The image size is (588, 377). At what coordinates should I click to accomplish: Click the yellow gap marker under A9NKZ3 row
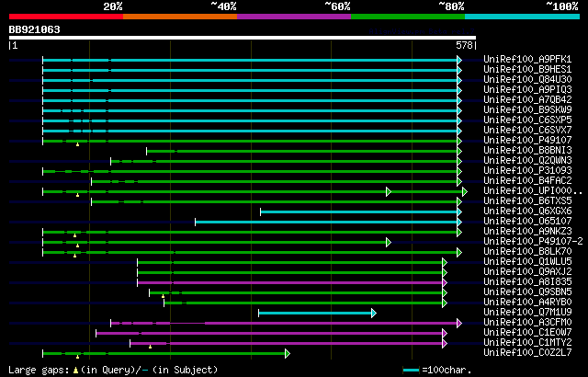point(75,235)
